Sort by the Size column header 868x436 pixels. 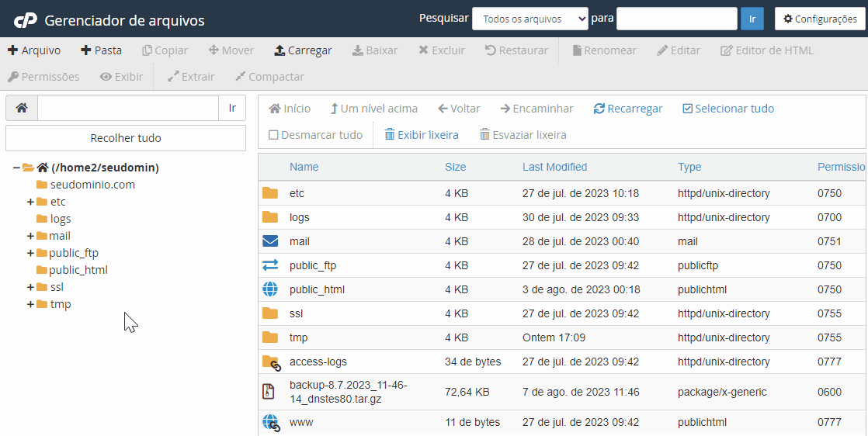click(x=456, y=167)
